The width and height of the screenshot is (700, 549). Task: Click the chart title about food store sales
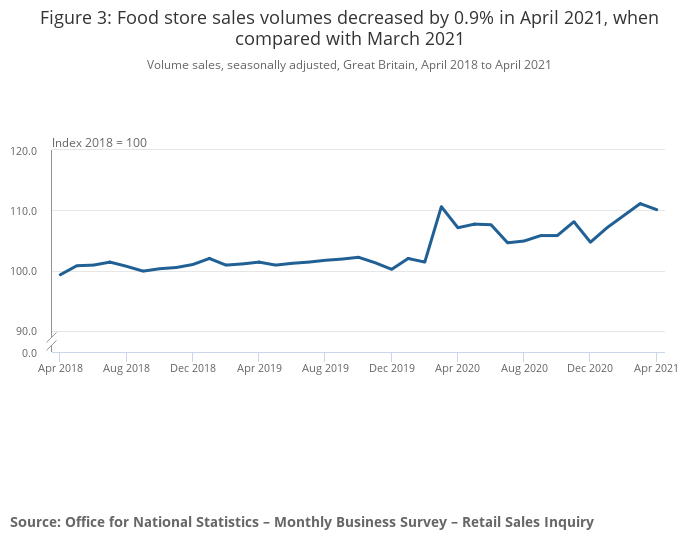pyautogui.click(x=349, y=29)
